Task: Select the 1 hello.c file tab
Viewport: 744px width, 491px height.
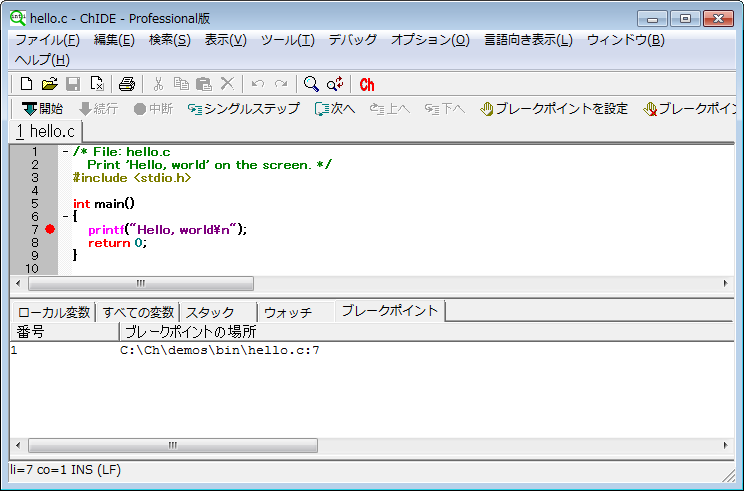Action: (46, 131)
